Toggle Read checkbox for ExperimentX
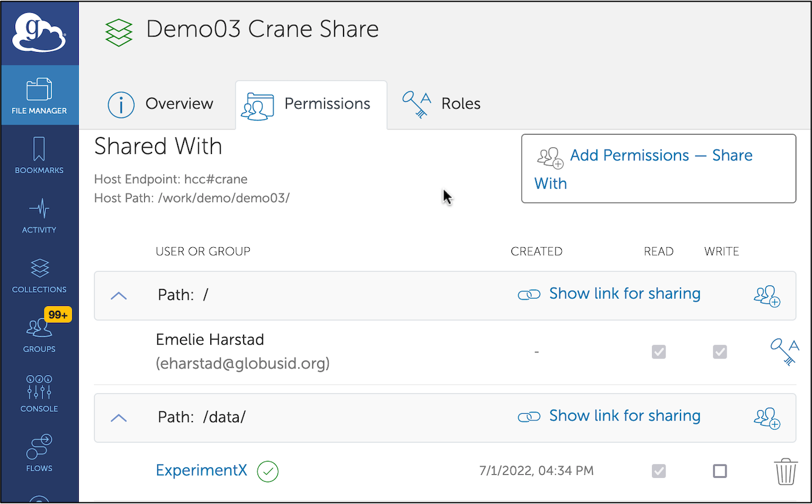The width and height of the screenshot is (812, 504). (x=659, y=471)
